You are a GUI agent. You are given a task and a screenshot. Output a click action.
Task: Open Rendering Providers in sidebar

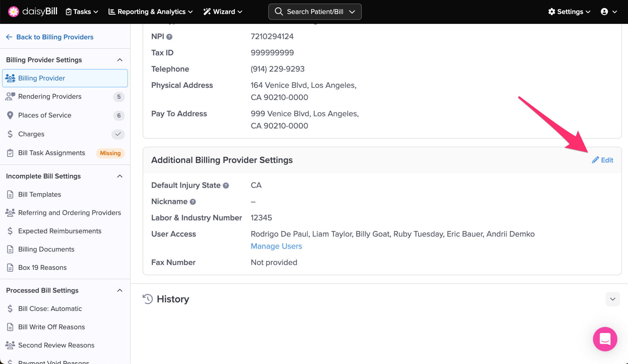point(50,97)
